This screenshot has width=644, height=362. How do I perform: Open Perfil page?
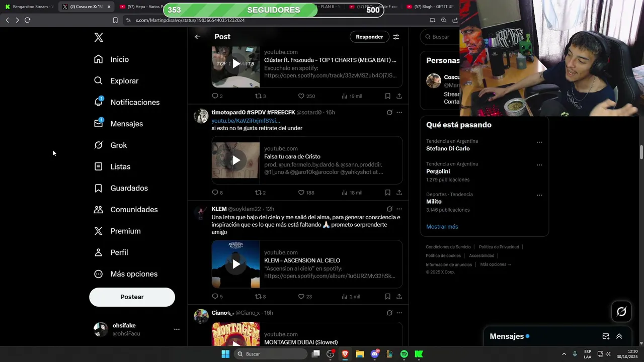[x=111, y=252]
